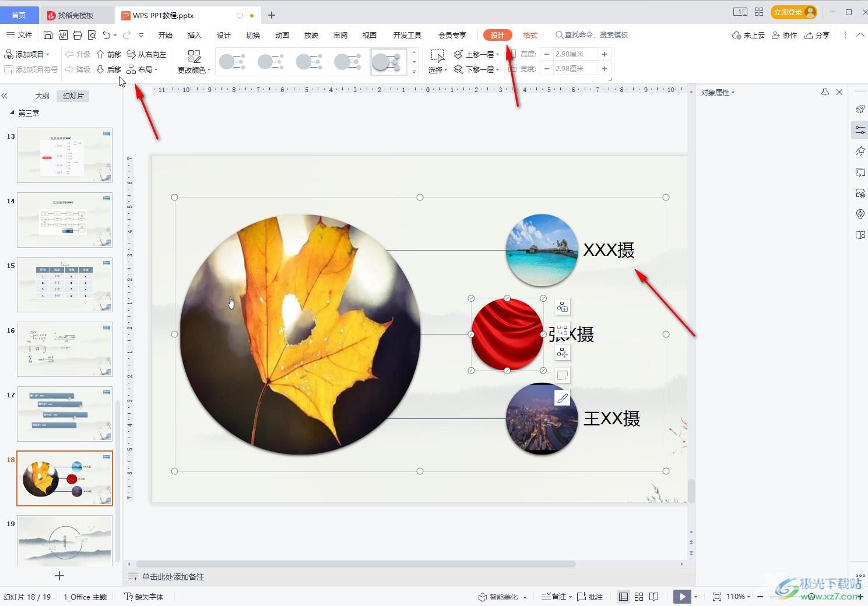Open the 动画 Animation tab
This screenshot has height=606, width=868.
pos(282,35)
